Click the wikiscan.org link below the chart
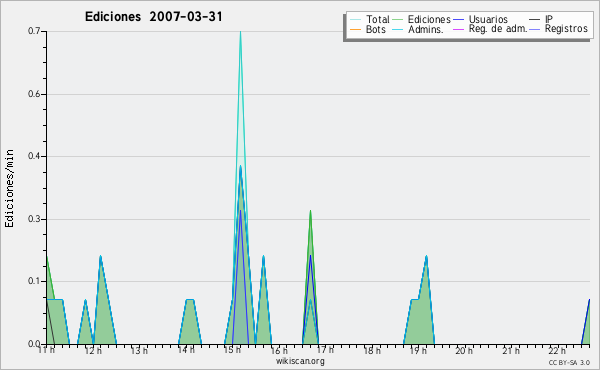The image size is (600, 370). click(300, 361)
